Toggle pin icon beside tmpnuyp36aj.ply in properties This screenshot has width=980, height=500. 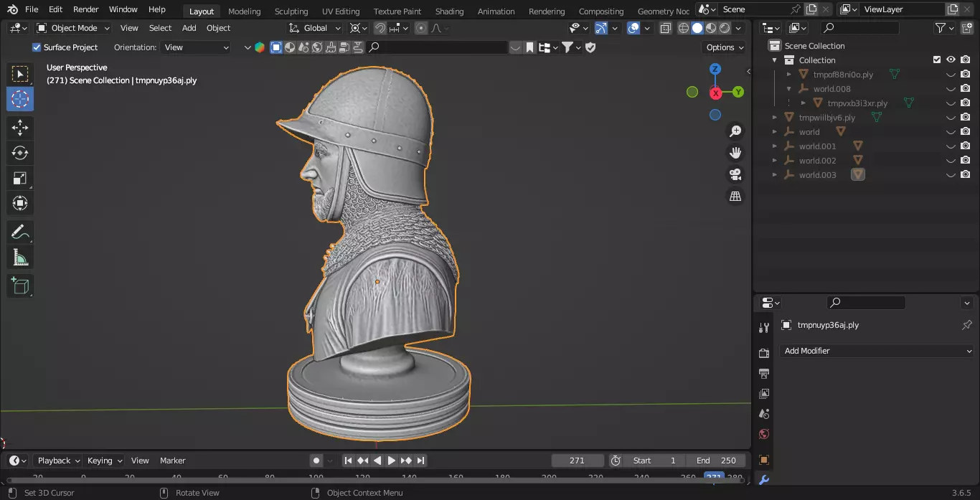tap(966, 325)
